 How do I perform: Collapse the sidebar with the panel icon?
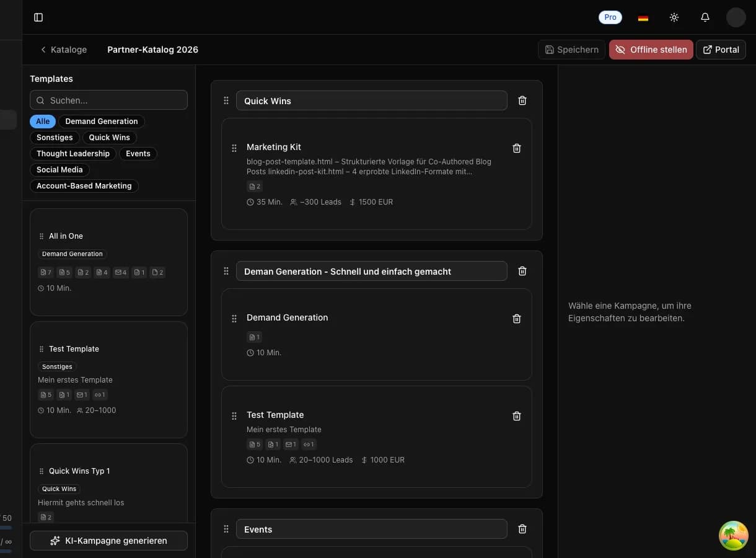[38, 17]
